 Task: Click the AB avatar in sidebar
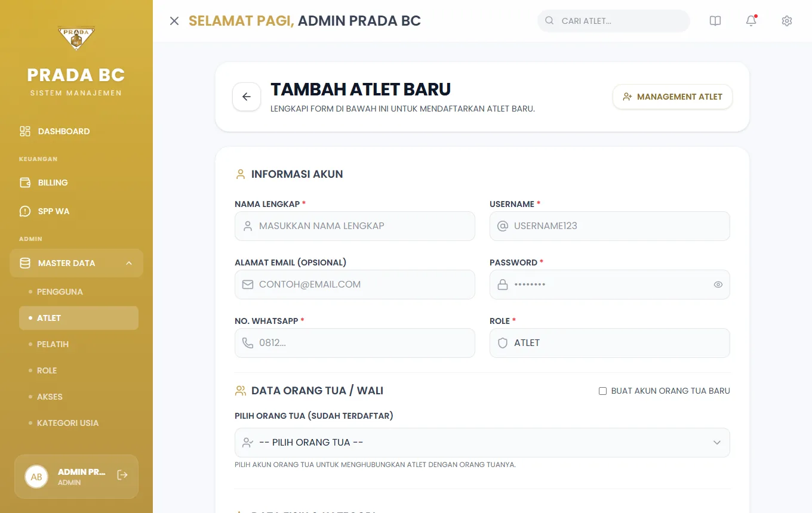pyautogui.click(x=36, y=477)
